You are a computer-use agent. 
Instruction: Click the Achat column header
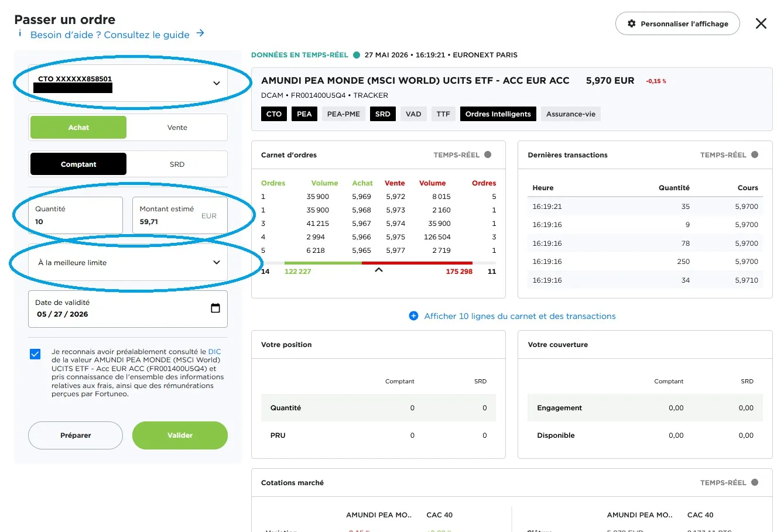pyautogui.click(x=362, y=183)
